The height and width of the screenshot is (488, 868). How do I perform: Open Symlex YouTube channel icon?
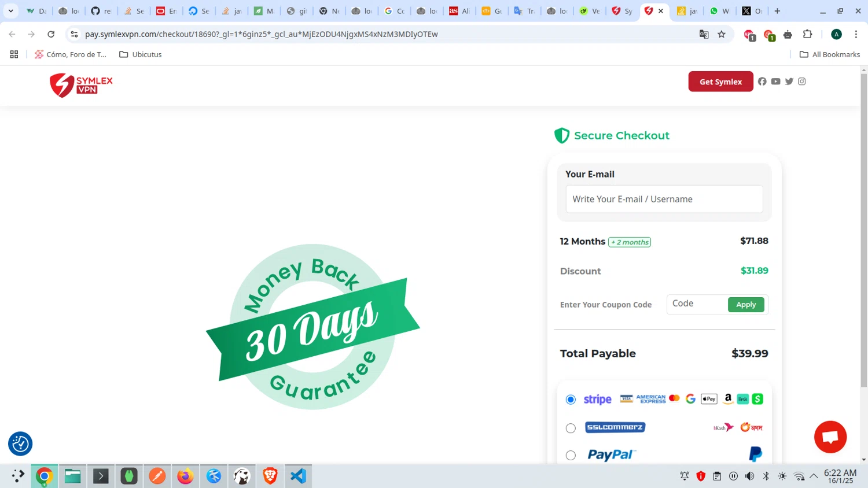(775, 82)
